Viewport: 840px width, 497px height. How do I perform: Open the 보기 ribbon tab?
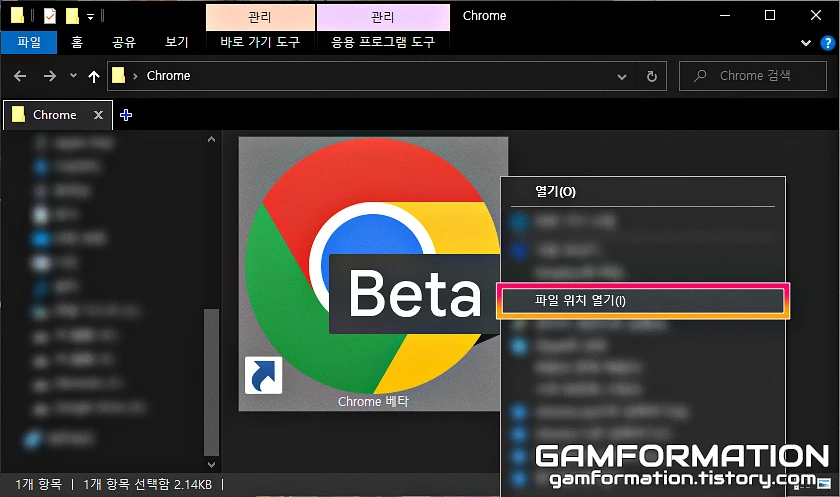176,42
